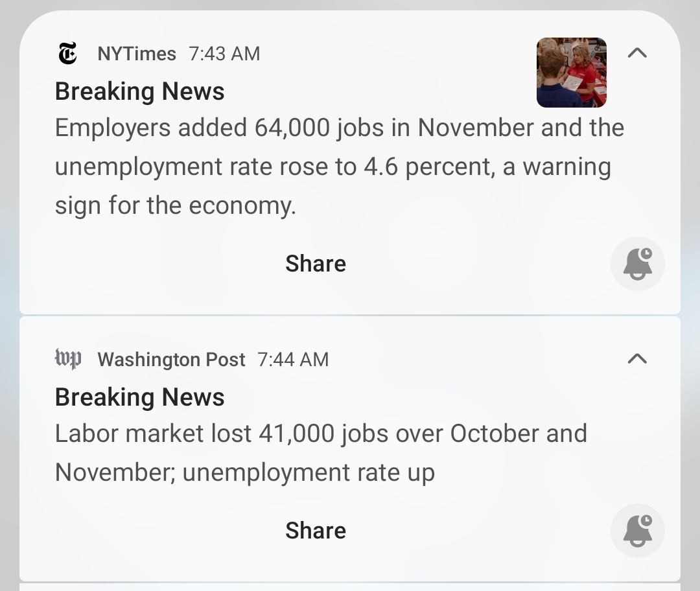Share the NYTimes breaking news alert

pyautogui.click(x=316, y=264)
